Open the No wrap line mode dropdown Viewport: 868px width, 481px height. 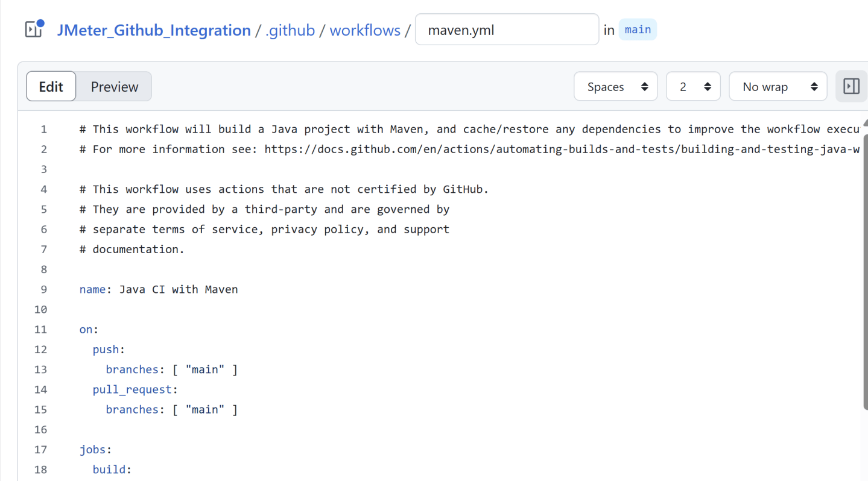click(778, 87)
